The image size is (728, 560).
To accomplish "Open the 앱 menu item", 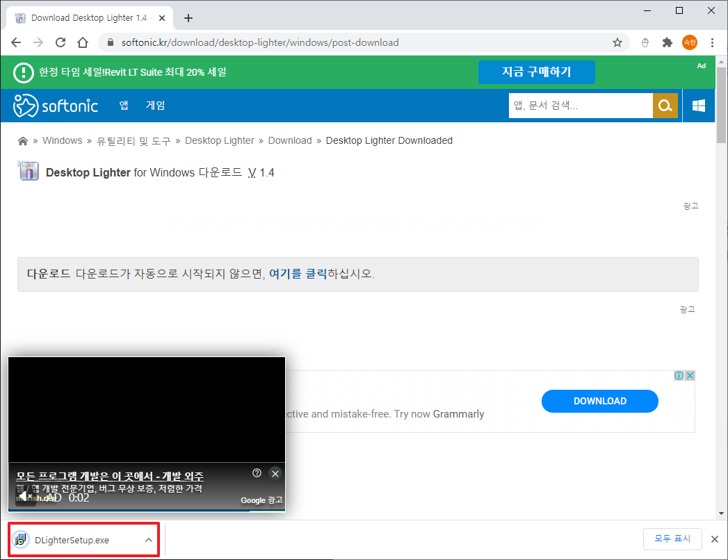I will tap(124, 106).
